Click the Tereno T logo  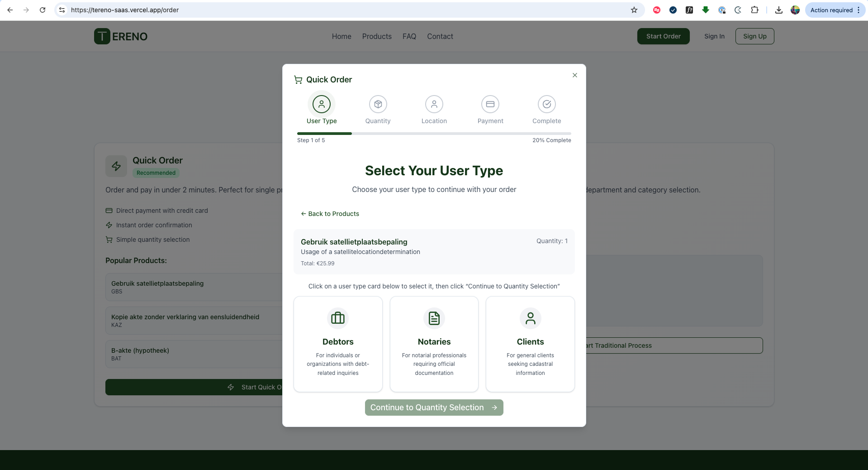click(102, 36)
